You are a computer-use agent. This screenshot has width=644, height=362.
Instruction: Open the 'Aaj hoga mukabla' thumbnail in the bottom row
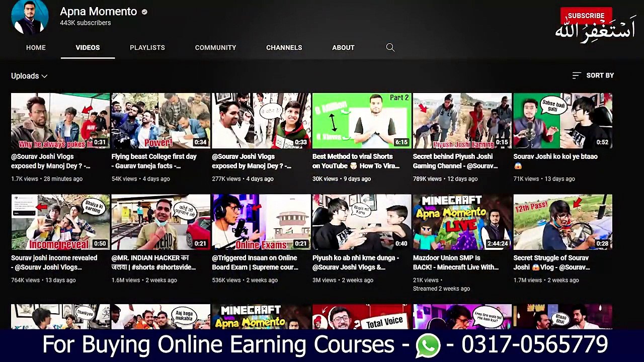coord(161,317)
